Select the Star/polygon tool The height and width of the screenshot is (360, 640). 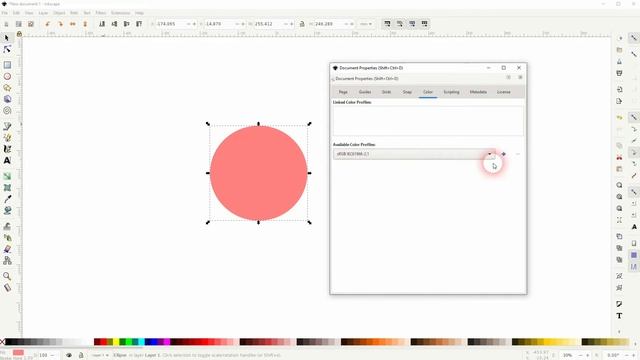[7, 88]
